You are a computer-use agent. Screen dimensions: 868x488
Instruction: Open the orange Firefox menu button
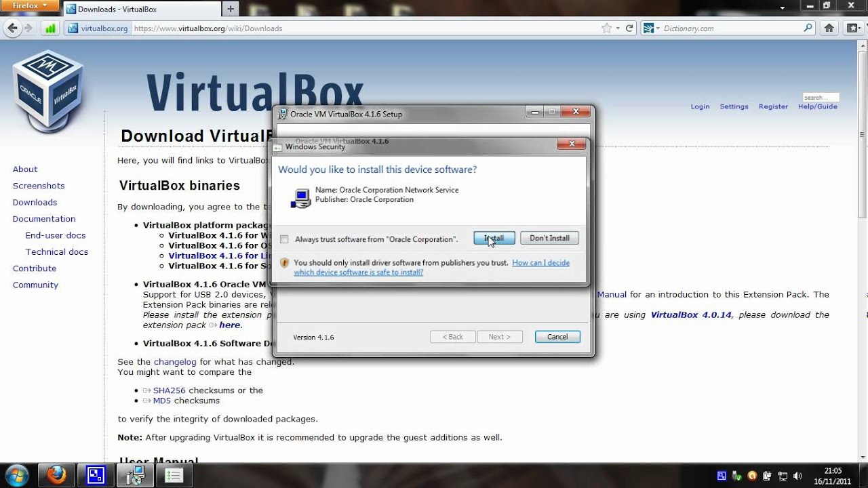click(x=30, y=5)
